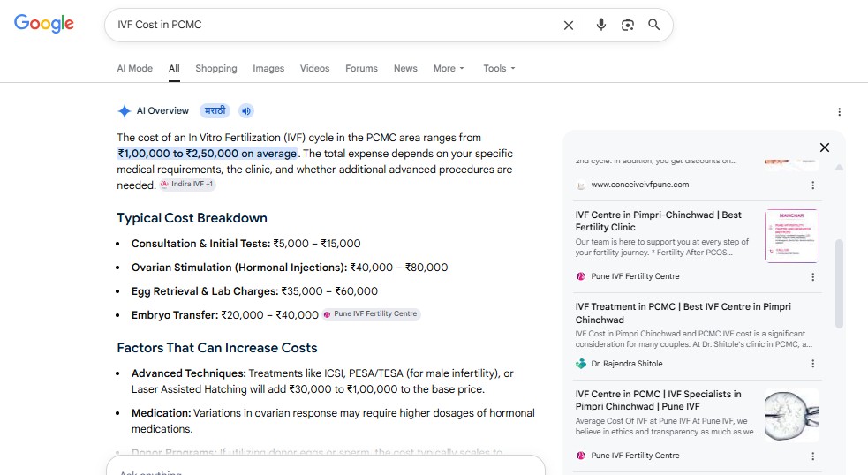The height and width of the screenshot is (475, 868).
Task: Start voice search with microphone icon
Action: [x=601, y=25]
